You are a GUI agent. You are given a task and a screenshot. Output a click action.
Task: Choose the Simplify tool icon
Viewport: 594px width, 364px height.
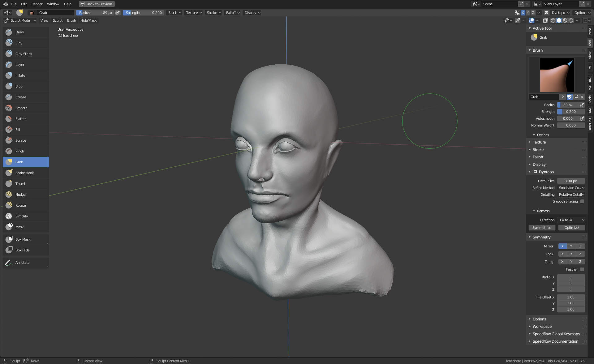tap(9, 216)
